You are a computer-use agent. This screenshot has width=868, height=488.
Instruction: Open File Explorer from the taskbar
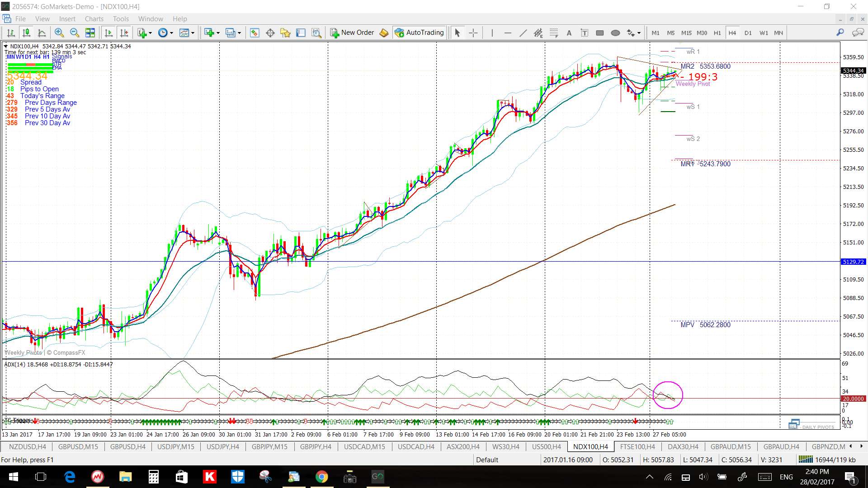(125, 477)
